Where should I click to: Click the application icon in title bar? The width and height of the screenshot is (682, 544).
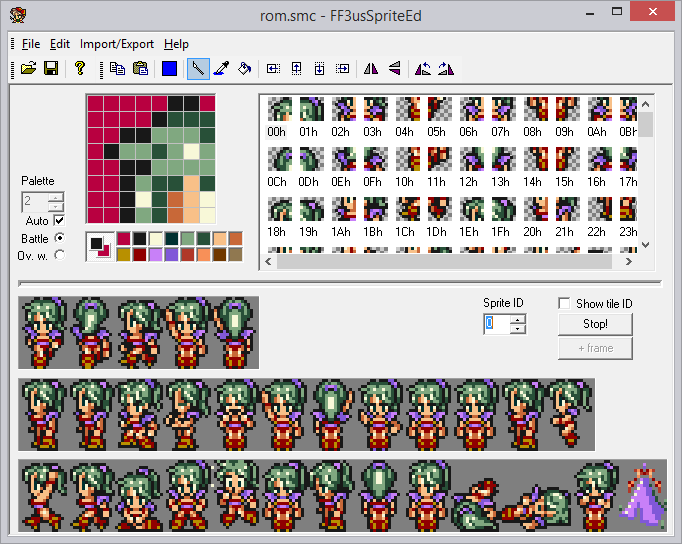coord(18,15)
